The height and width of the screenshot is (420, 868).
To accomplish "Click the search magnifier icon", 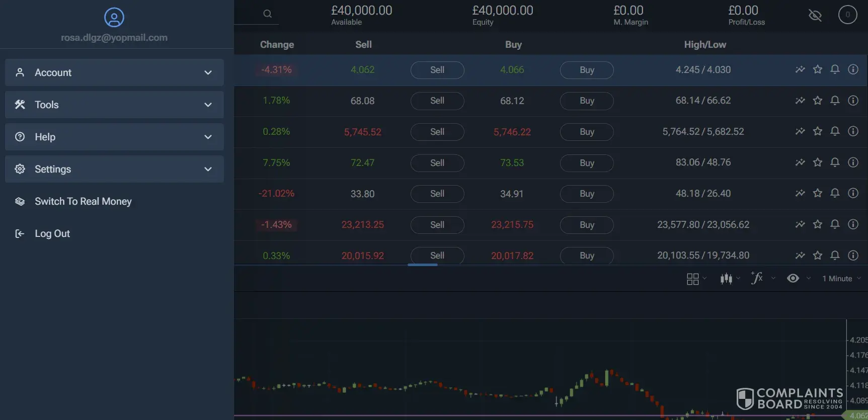I will click(x=267, y=14).
